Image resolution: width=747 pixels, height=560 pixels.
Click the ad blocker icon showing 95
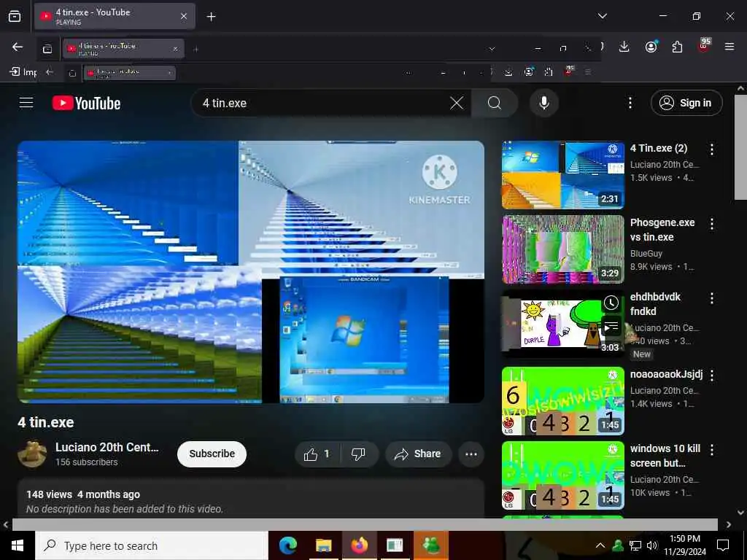(704, 46)
